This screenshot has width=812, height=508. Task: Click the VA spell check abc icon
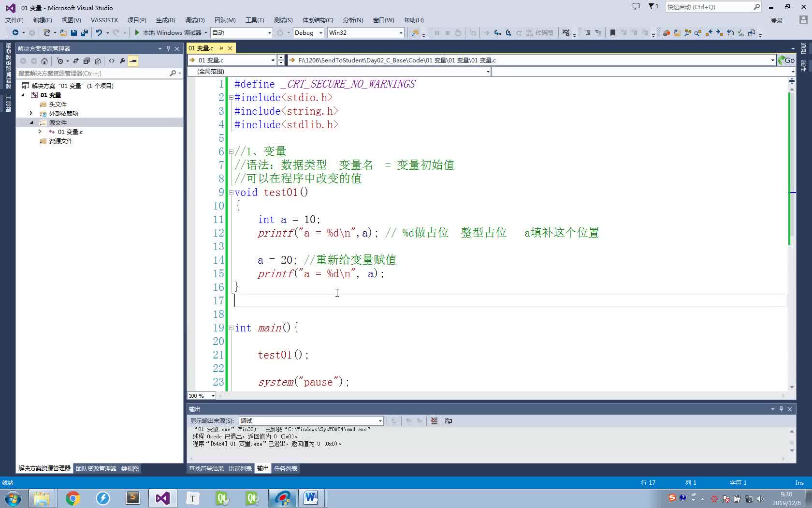(x=740, y=32)
